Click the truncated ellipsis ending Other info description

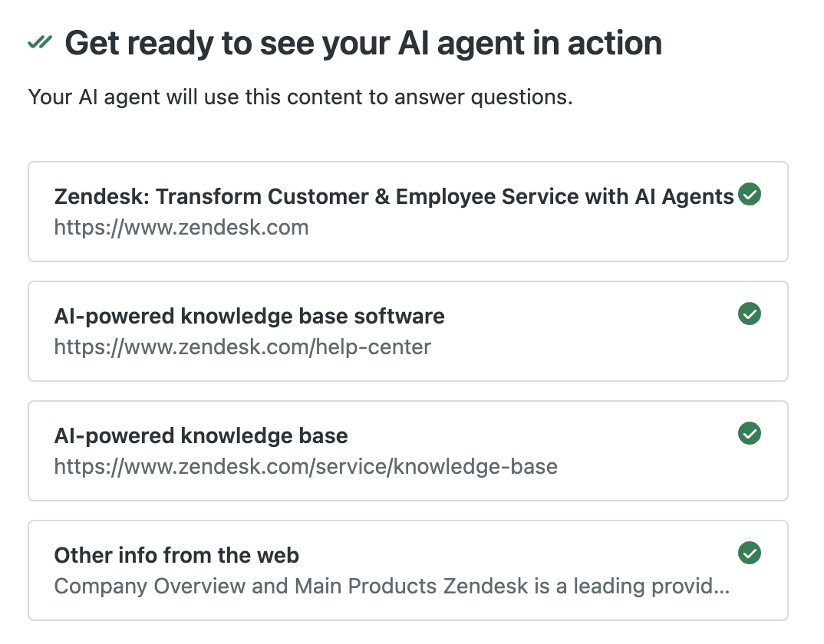coord(720,586)
